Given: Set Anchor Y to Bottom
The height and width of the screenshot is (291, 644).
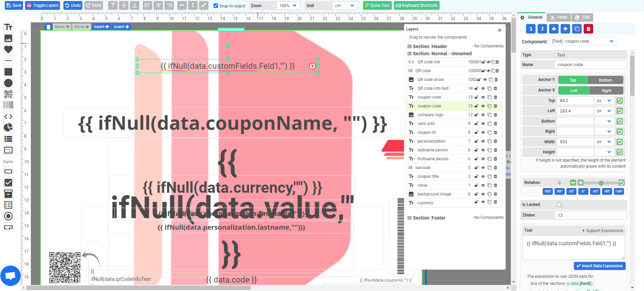Looking at the screenshot, I should (605, 80).
